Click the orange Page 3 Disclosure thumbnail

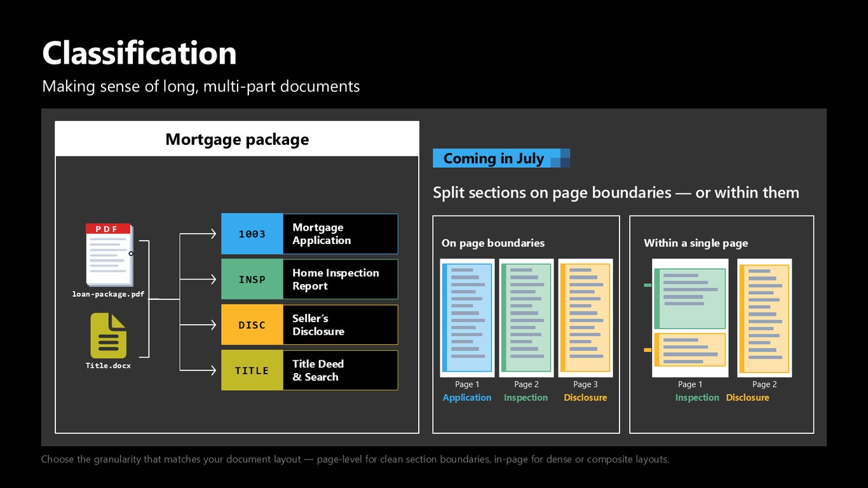click(x=585, y=318)
